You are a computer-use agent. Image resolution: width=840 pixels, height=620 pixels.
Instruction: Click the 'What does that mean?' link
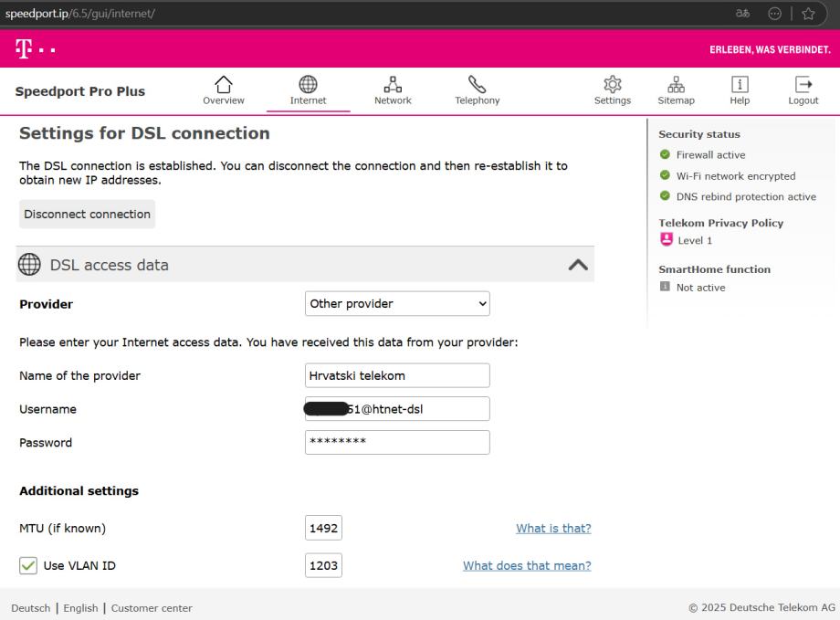point(527,566)
